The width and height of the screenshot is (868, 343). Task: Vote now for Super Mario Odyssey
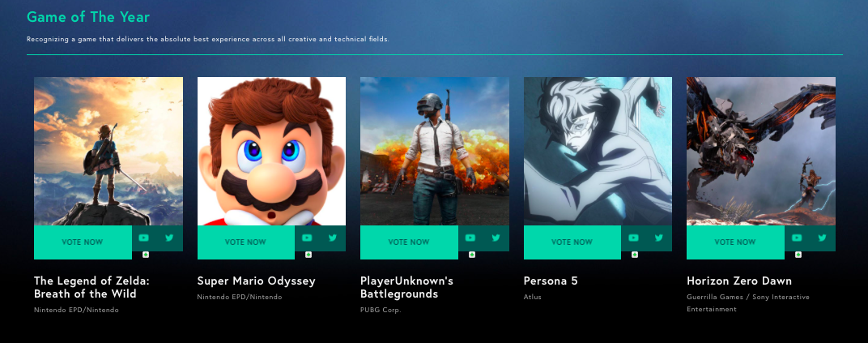pos(246,242)
